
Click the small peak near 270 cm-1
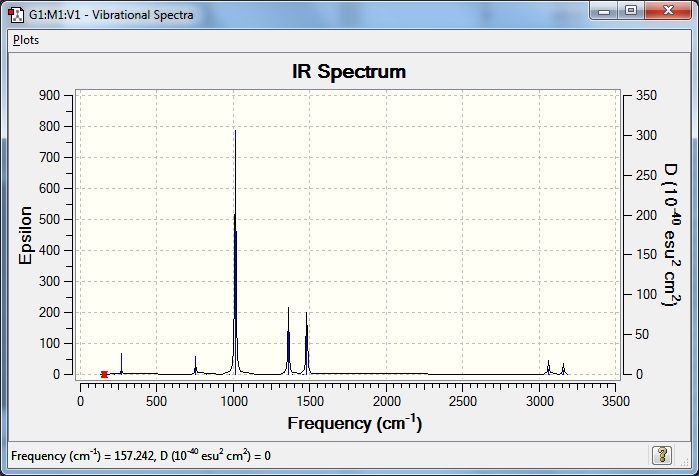click(x=122, y=364)
